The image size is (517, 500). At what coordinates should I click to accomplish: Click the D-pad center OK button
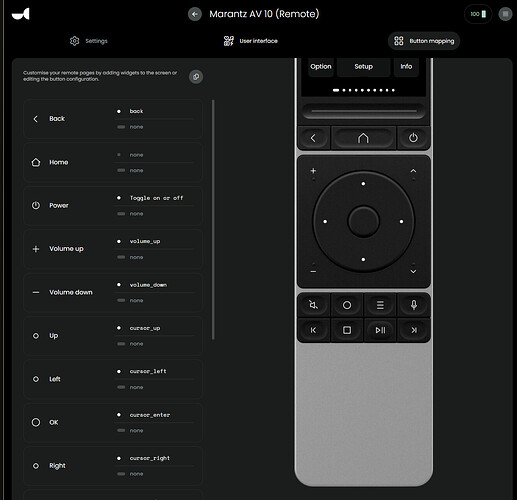click(x=363, y=221)
